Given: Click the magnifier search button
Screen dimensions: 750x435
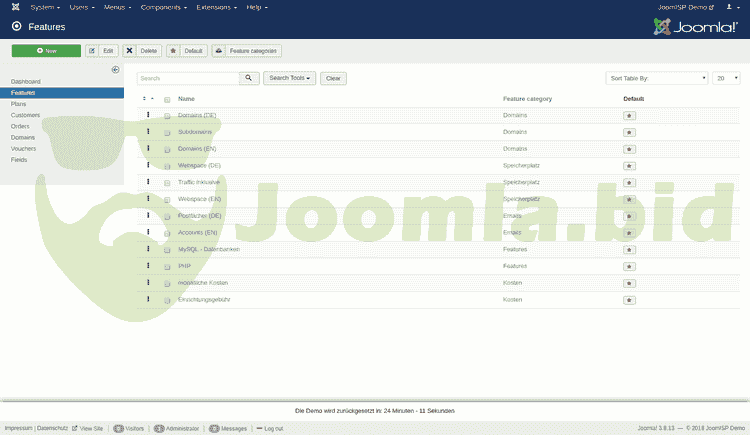Looking at the screenshot, I should pyautogui.click(x=249, y=77).
